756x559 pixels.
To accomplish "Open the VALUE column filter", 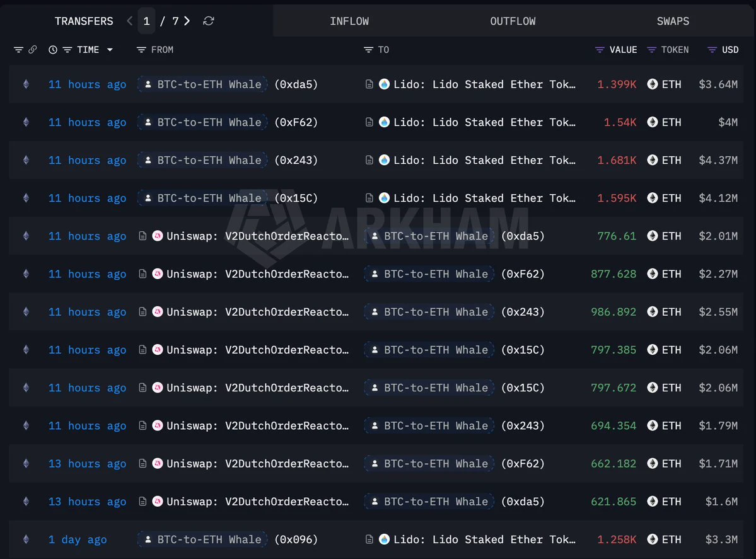I will point(600,50).
